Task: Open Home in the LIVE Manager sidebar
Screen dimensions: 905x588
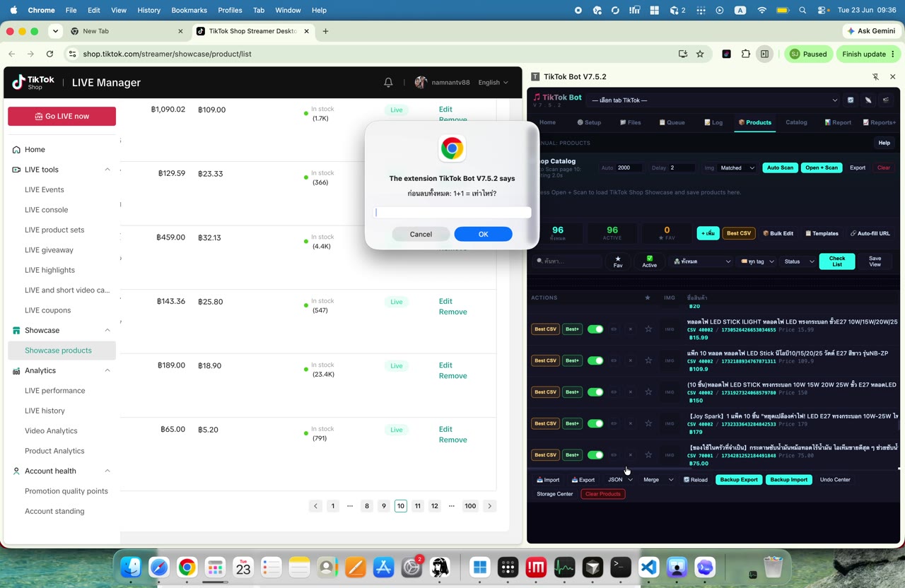Action: tap(35, 149)
